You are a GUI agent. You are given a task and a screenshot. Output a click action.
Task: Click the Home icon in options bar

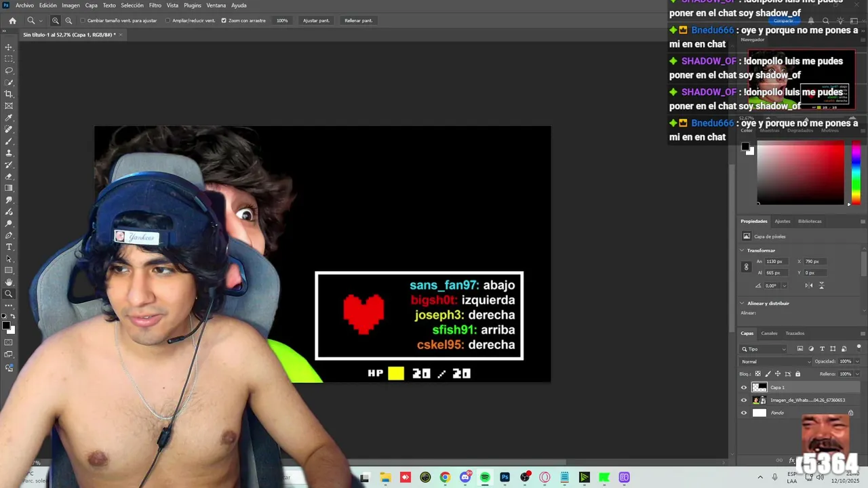[x=12, y=21]
